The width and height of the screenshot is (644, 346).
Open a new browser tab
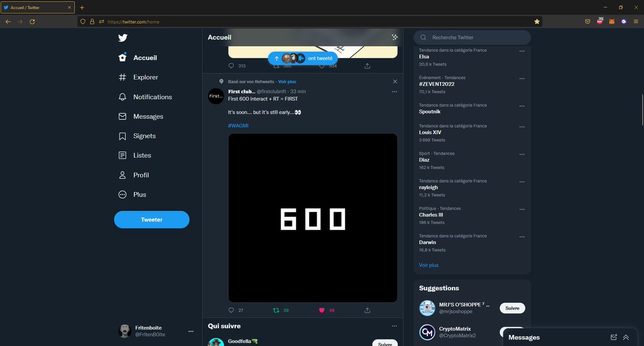click(82, 8)
